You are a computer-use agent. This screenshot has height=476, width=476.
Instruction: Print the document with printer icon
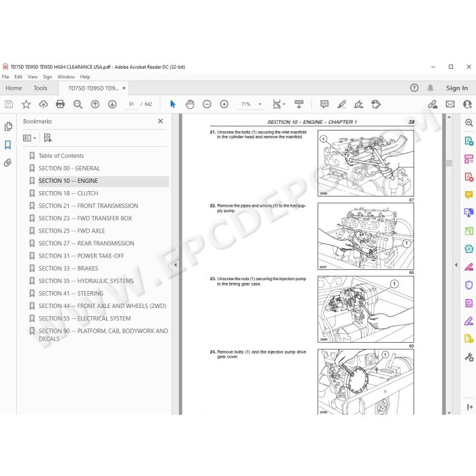(x=60, y=105)
